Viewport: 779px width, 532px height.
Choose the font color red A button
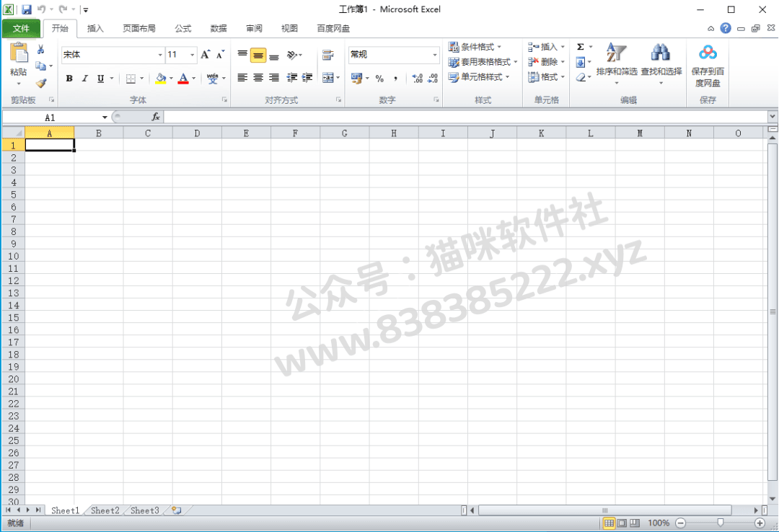click(183, 79)
